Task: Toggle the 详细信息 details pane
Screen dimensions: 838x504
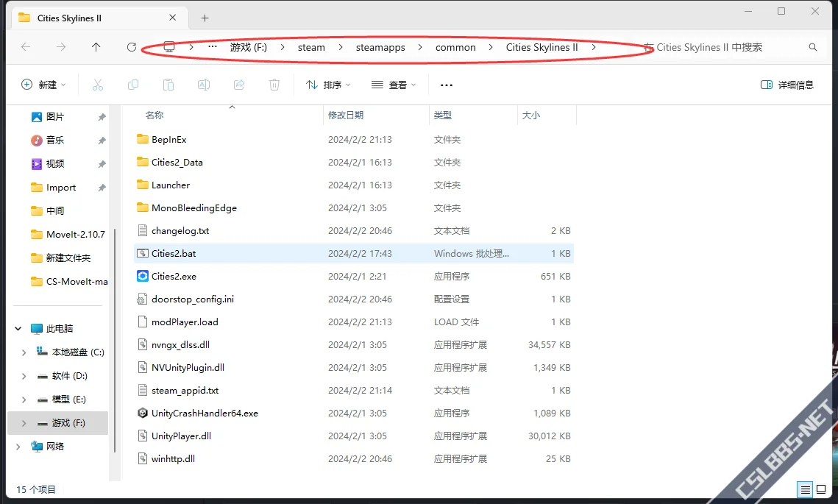Action: point(786,85)
